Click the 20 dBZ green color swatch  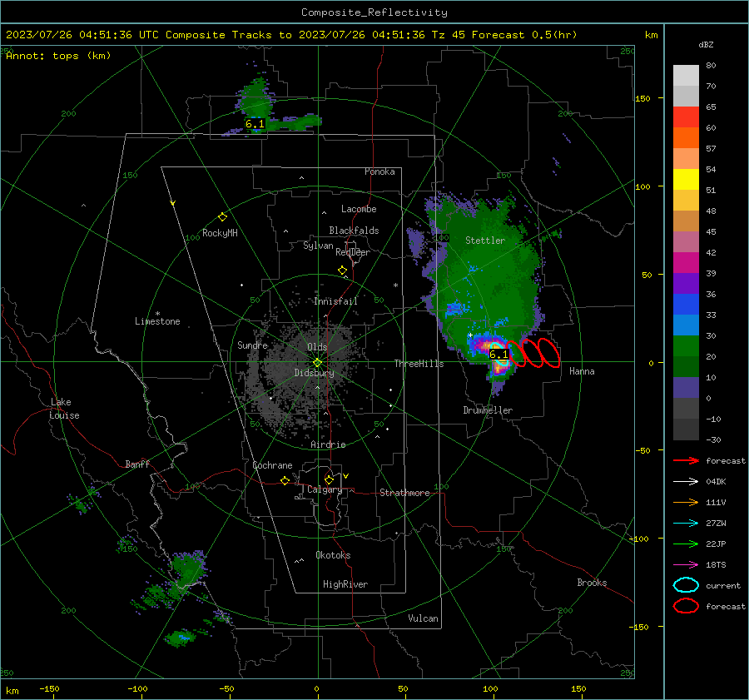686,346
